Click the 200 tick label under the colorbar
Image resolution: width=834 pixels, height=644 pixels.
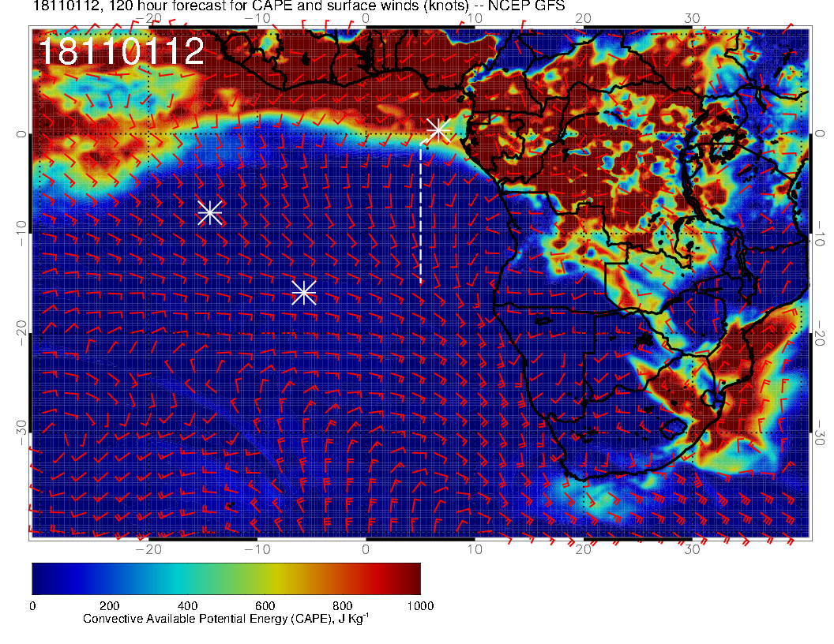click(x=109, y=605)
